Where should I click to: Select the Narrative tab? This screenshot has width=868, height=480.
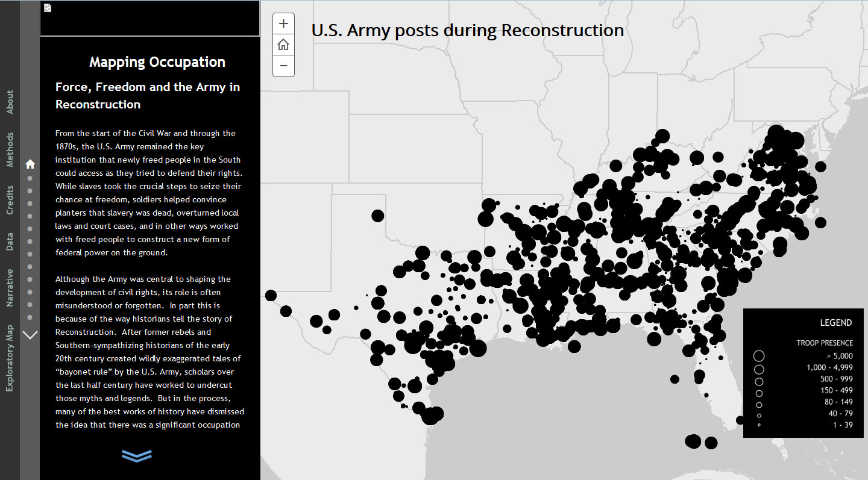[10, 287]
